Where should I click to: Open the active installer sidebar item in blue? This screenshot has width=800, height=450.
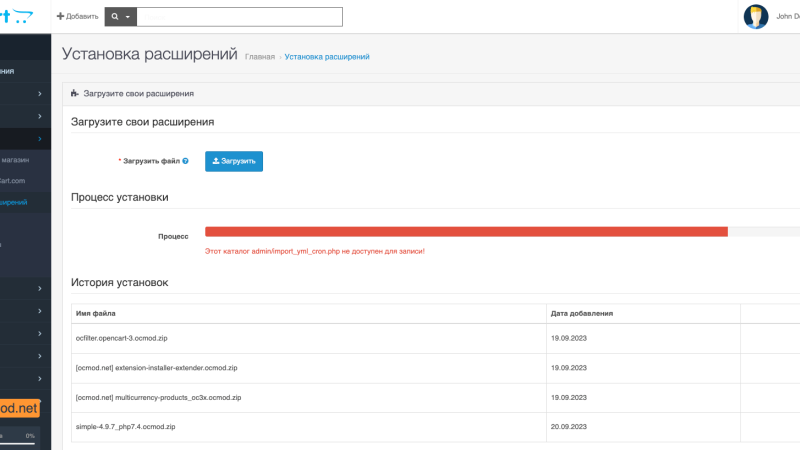14,202
